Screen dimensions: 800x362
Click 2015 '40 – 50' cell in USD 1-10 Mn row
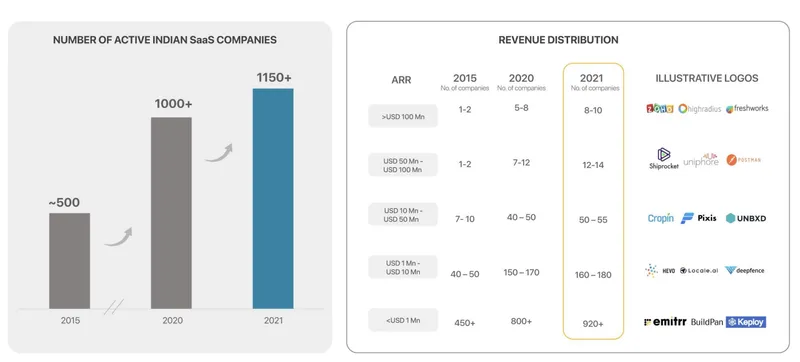[465, 274]
